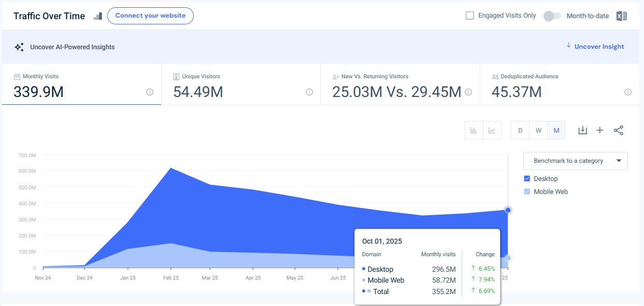Click the Deduplicated Audience info icon
This screenshot has width=644, height=306.
coord(627,92)
